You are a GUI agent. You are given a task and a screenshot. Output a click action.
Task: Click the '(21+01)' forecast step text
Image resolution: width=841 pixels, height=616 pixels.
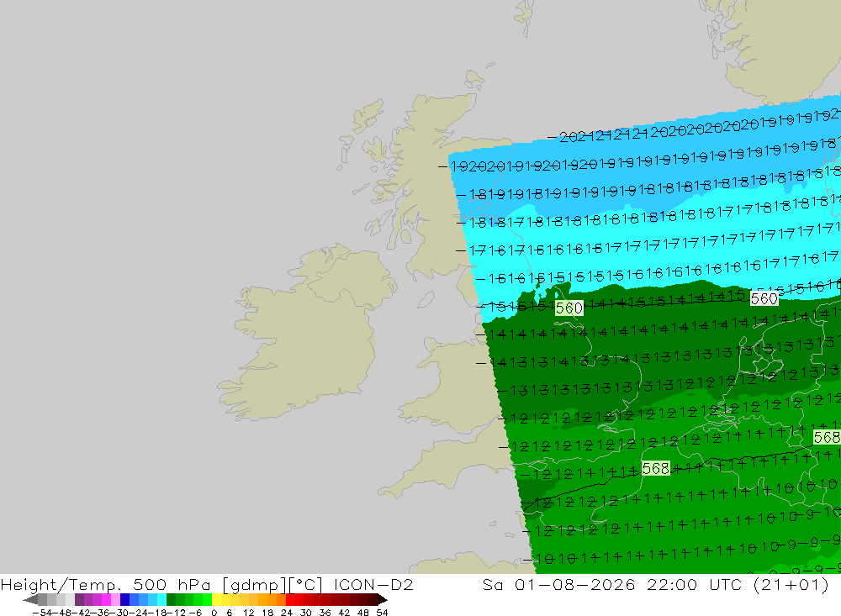tap(791, 584)
